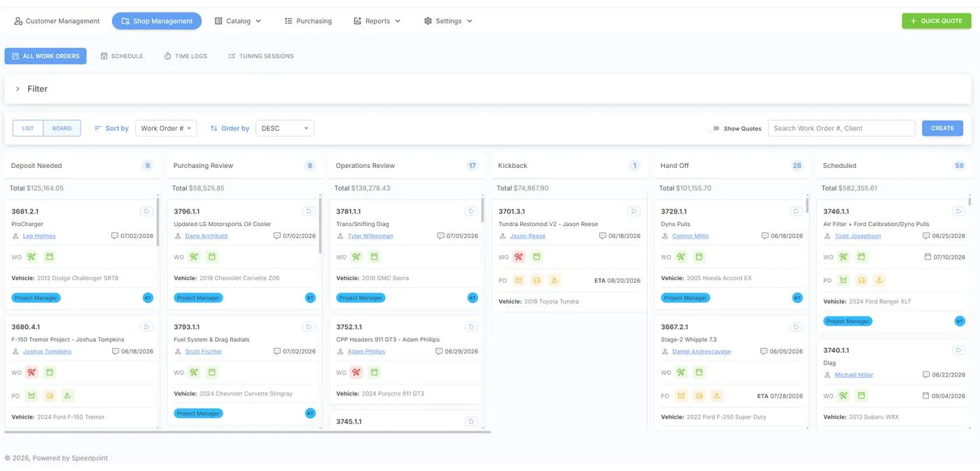Click red tools icon on work order 3701.3.1
This screenshot has height=471, width=980.
(x=519, y=257)
